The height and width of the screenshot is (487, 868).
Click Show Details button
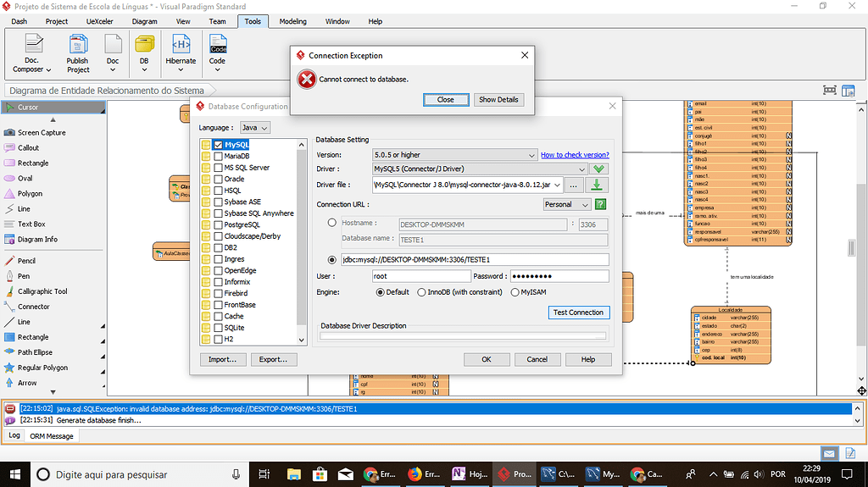click(498, 100)
